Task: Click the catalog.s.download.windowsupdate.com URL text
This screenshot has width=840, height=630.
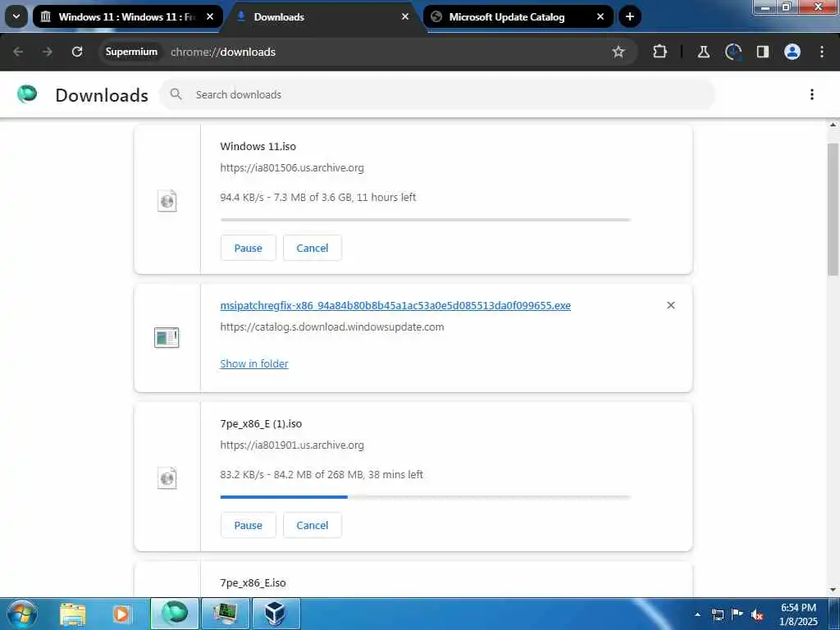Action: point(332,326)
